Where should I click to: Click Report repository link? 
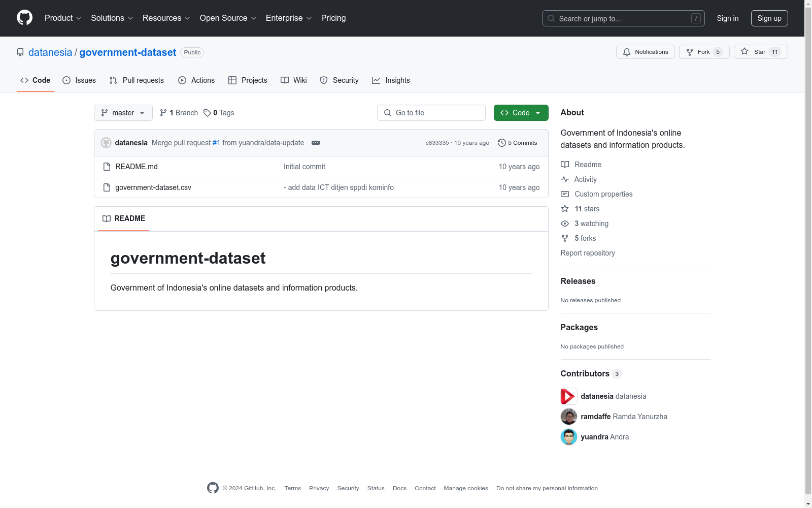click(x=588, y=253)
